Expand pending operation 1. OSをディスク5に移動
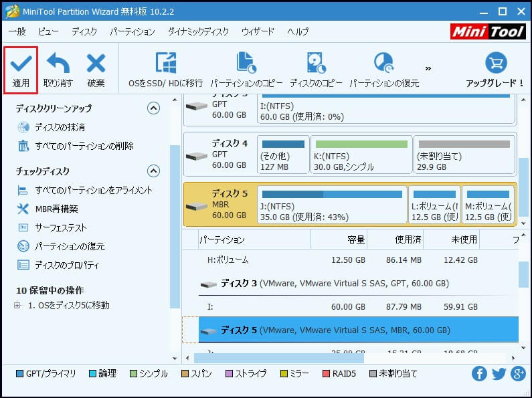The width and height of the screenshot is (532, 398). point(17,306)
